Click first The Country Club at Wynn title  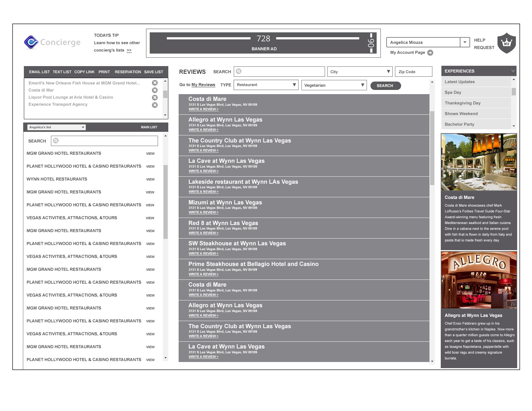tap(240, 141)
